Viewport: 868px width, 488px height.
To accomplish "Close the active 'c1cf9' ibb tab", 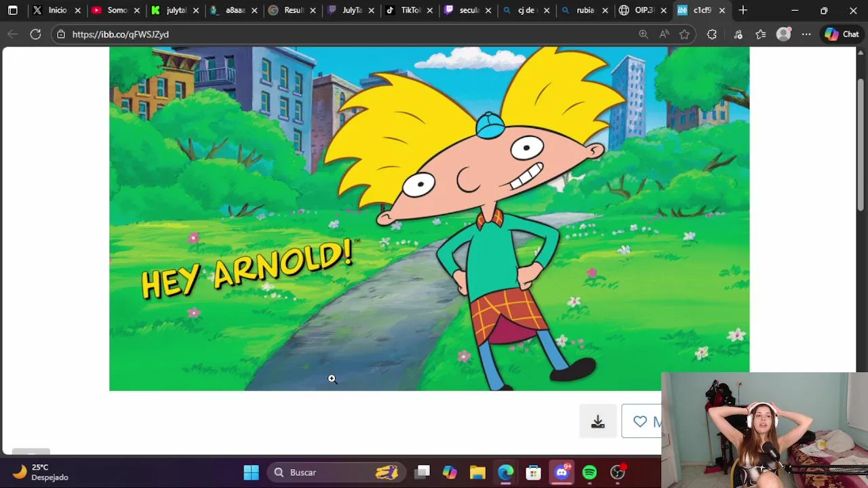I will point(722,10).
